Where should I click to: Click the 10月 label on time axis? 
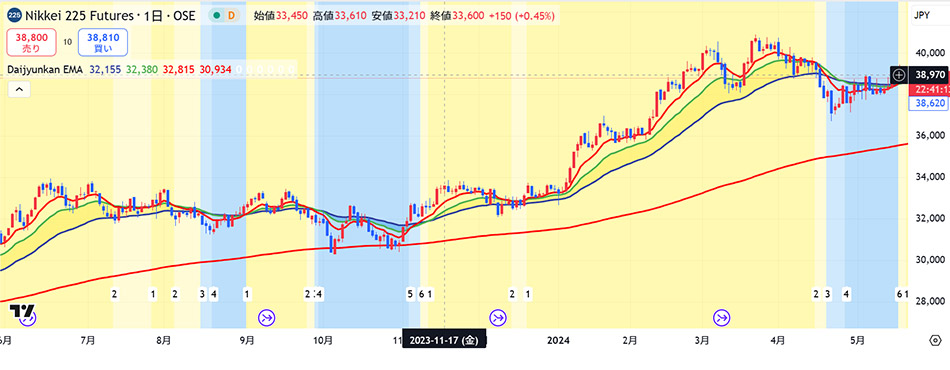323,340
